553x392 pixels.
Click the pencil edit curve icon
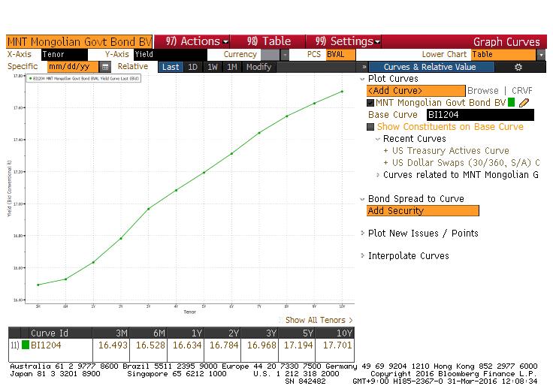tap(524, 103)
